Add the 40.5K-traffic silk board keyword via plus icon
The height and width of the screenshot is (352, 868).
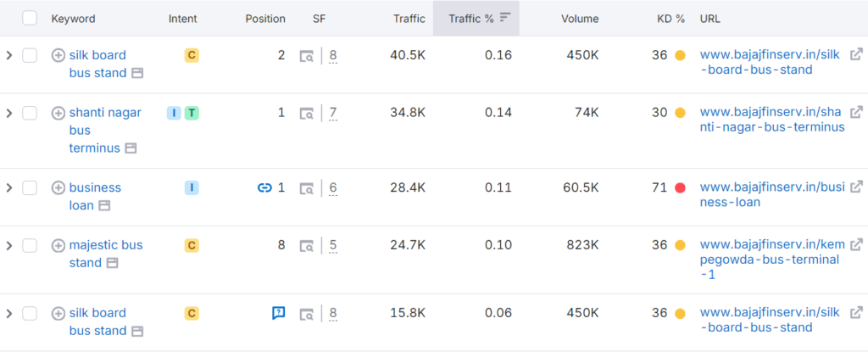click(58, 55)
